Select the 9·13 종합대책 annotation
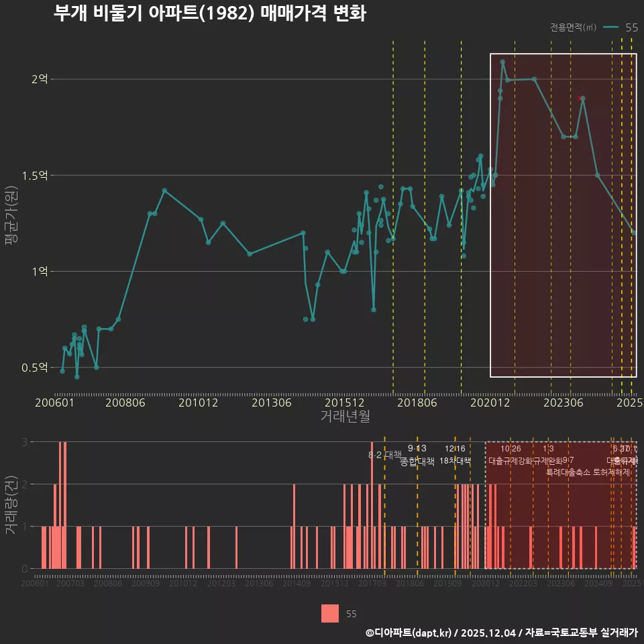Viewport: 644px width, 644px height. coord(417,455)
